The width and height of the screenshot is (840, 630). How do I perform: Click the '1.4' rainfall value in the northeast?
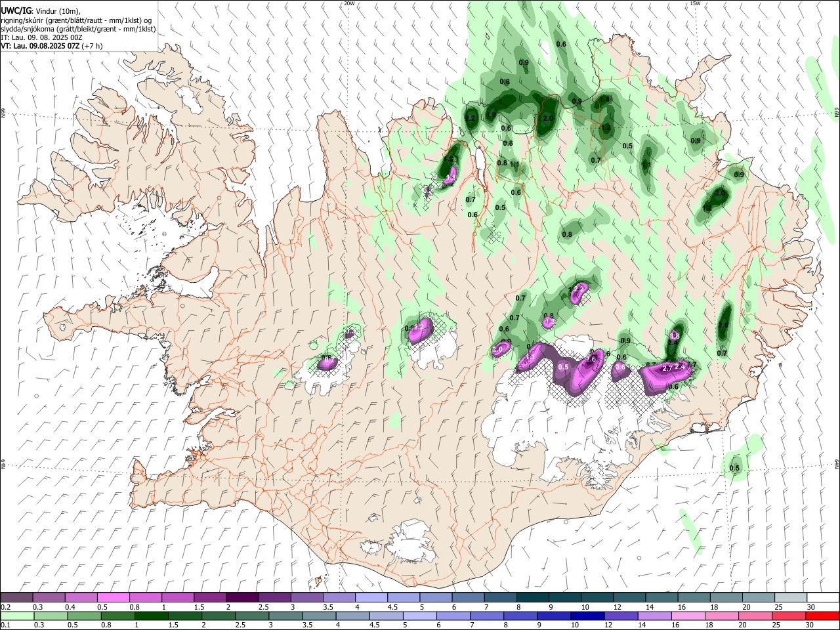click(605, 99)
